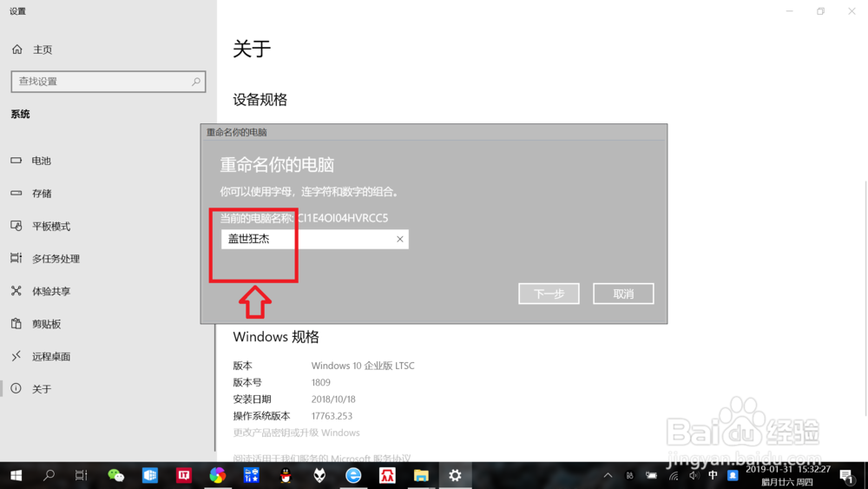Click the OS build 17763.253
Viewport: 868px width, 489px height.
332,415
